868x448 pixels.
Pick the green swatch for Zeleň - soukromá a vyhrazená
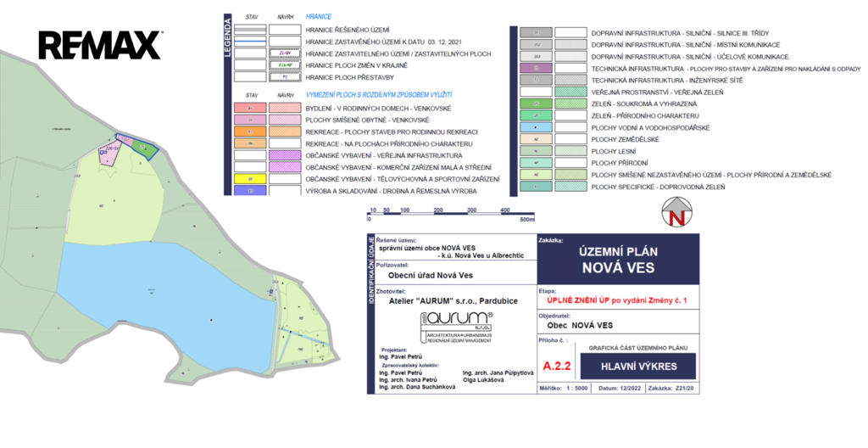point(537,104)
